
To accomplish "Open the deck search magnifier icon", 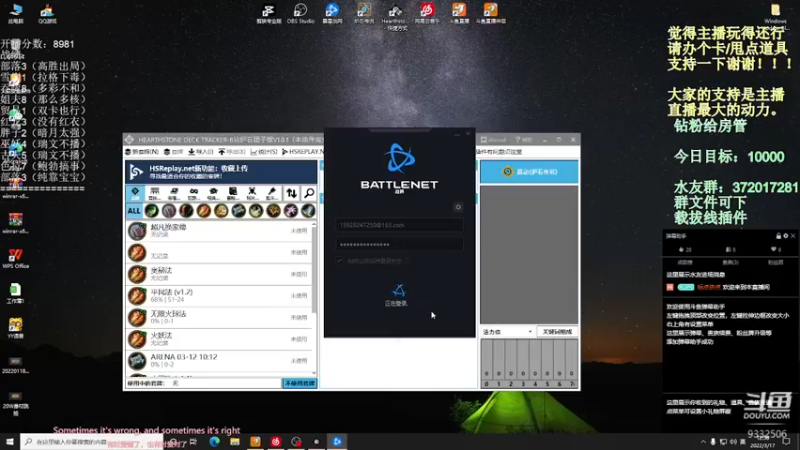I will coord(309,193).
